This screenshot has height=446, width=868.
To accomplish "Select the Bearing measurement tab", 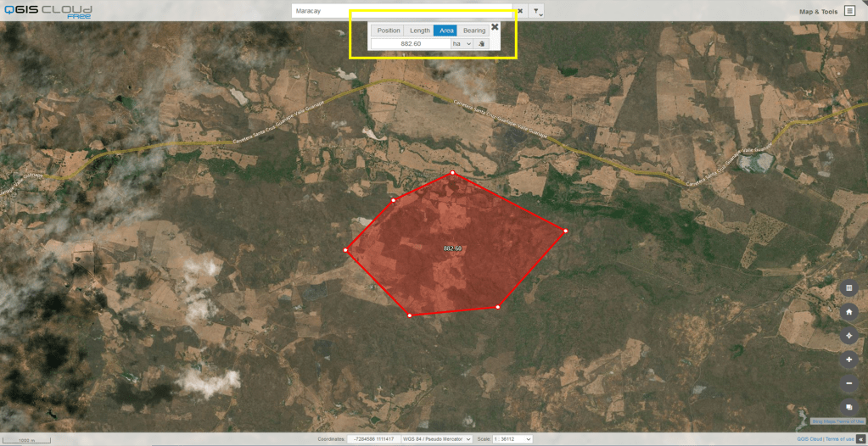I will click(474, 31).
